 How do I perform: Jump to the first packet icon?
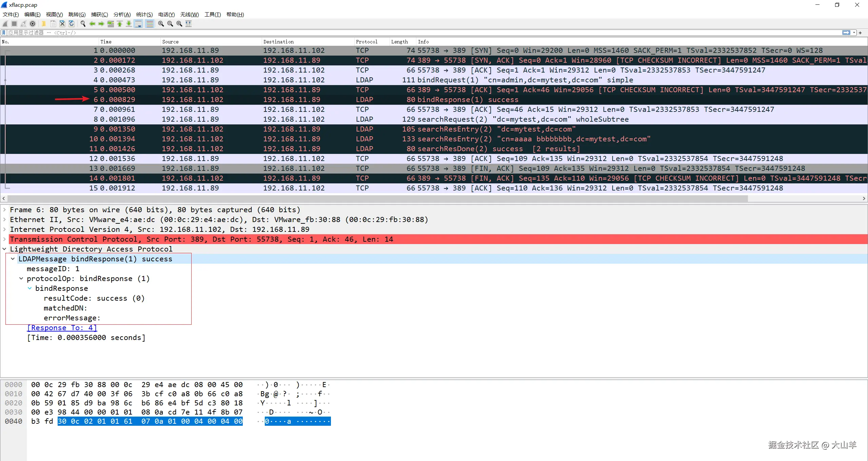click(x=120, y=24)
